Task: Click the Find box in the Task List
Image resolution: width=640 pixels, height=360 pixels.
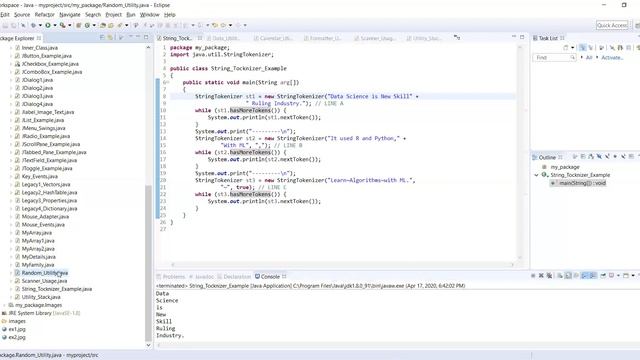Action: tap(554, 58)
